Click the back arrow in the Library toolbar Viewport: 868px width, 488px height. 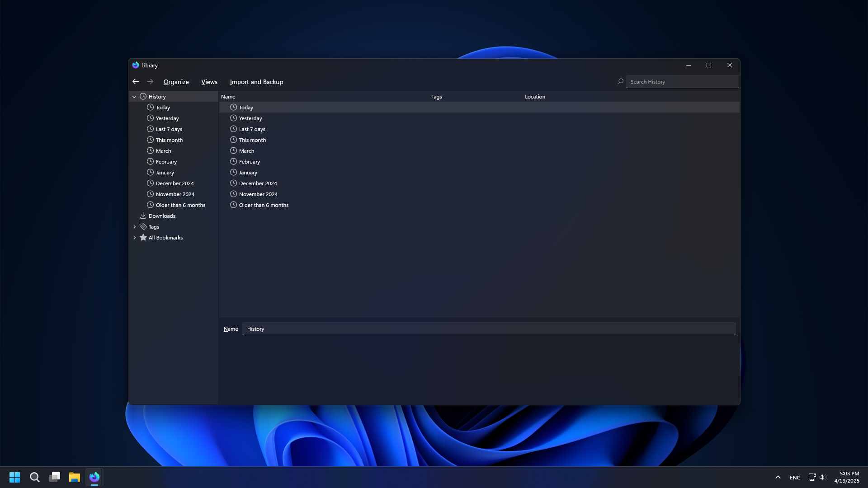point(136,82)
